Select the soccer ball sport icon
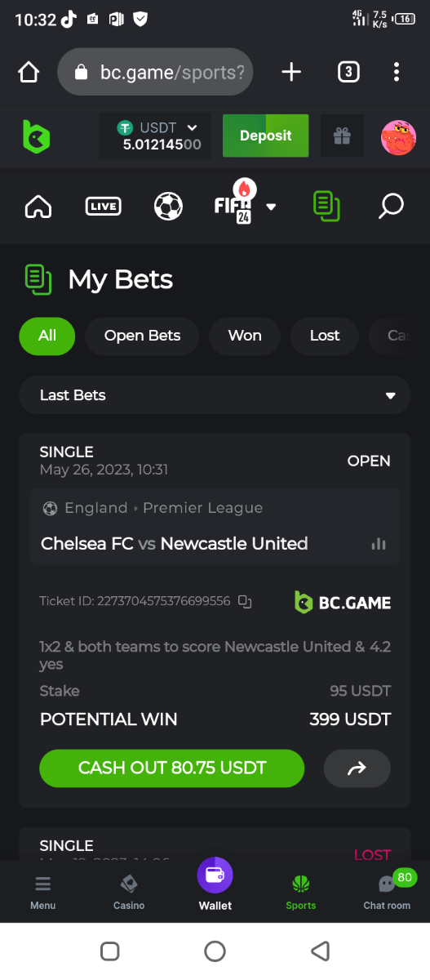 pos(168,206)
